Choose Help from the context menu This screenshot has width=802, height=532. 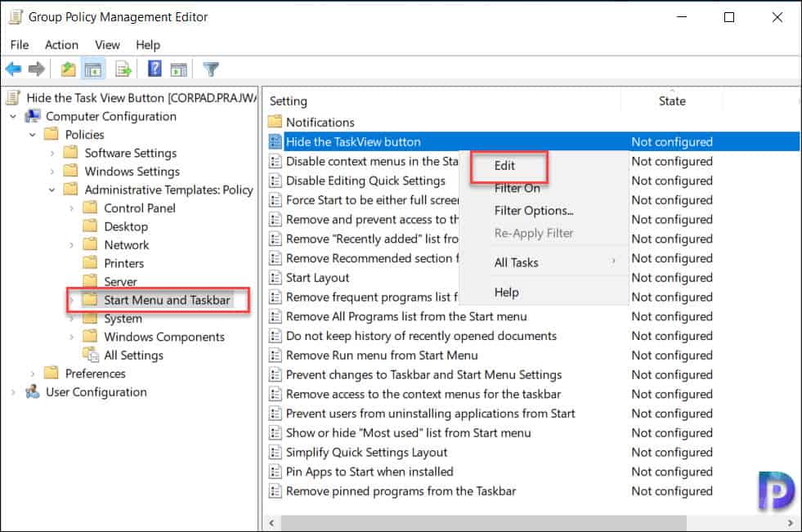(506, 293)
